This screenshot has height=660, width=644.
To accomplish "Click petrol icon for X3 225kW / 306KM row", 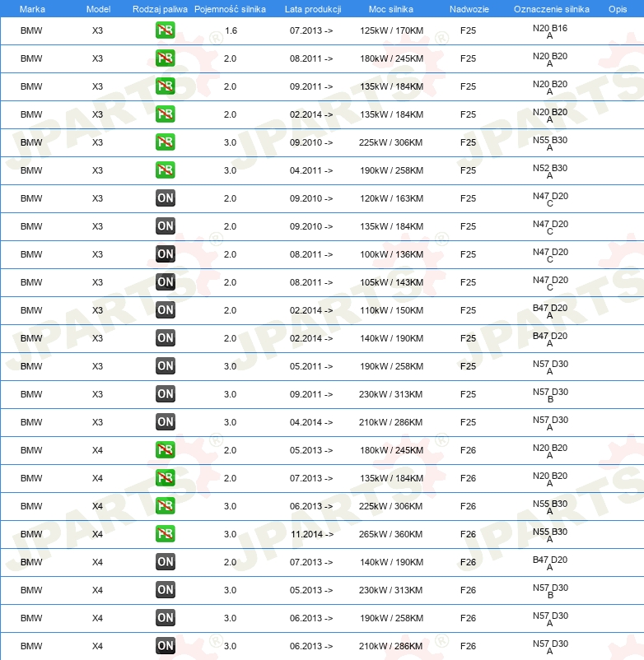I will [x=165, y=142].
